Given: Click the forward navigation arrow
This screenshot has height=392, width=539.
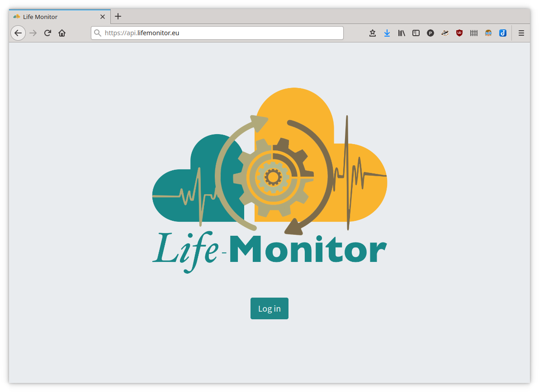Looking at the screenshot, I should pos(33,33).
